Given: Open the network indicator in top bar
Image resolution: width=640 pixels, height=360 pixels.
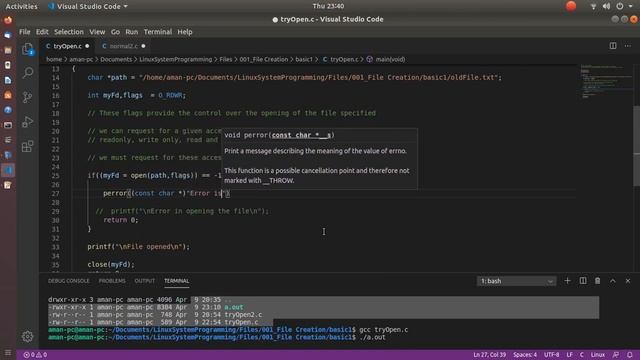Looking at the screenshot, I should (593, 6).
